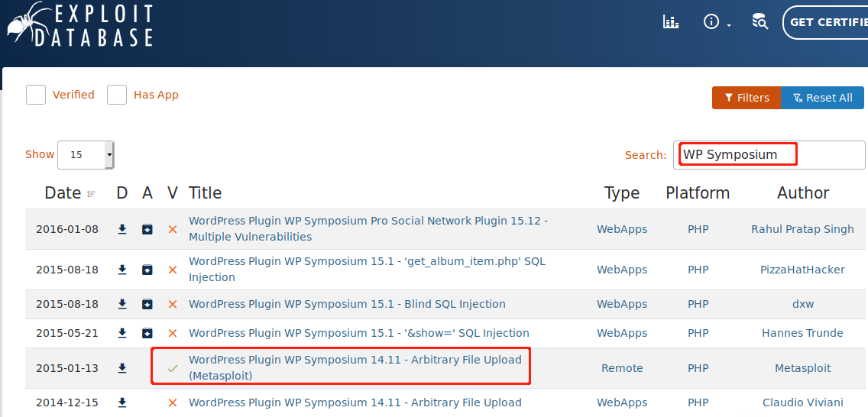Click the Reset All button
The width and height of the screenshot is (868, 417).
[x=823, y=98]
